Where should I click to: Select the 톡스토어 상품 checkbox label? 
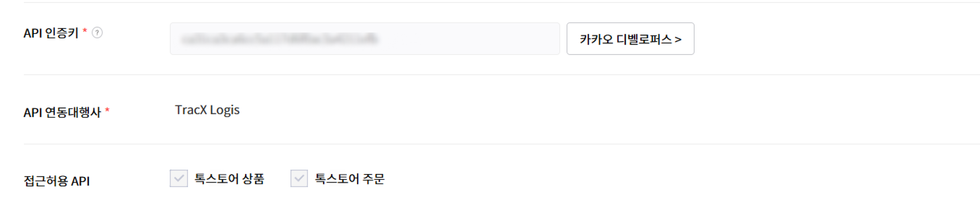pyautogui.click(x=229, y=179)
